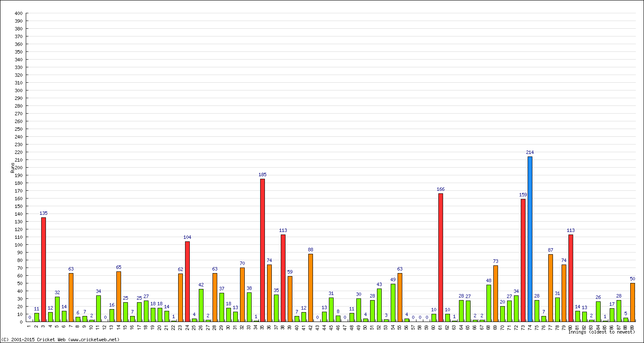Screen dimensions: 644x343
Task: Click the 200 tick on the runs axis
Action: 18,168
